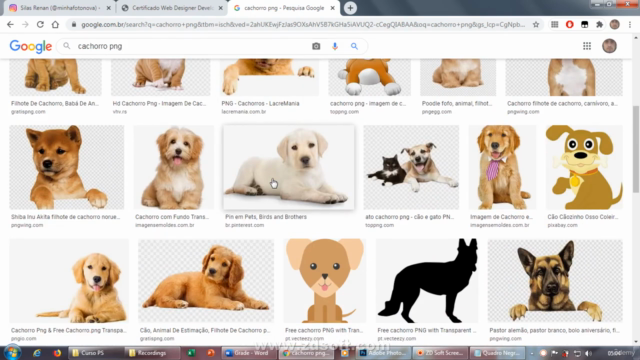
Task: Open the Google apps grid
Action: [587, 46]
